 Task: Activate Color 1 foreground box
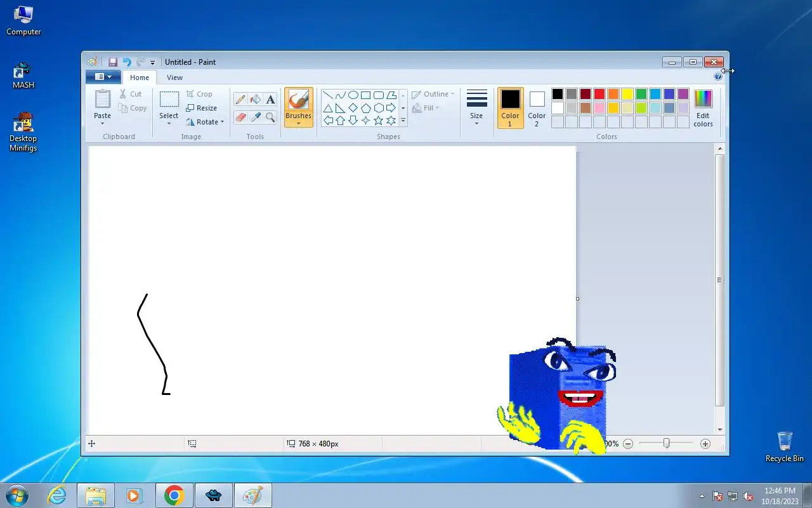point(510,108)
